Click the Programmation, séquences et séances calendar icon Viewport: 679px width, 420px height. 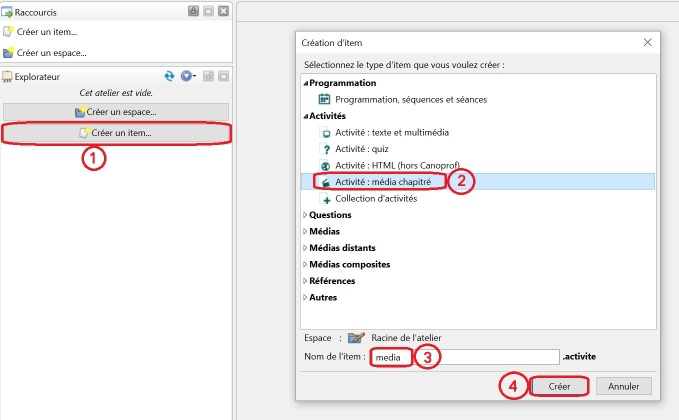(324, 99)
